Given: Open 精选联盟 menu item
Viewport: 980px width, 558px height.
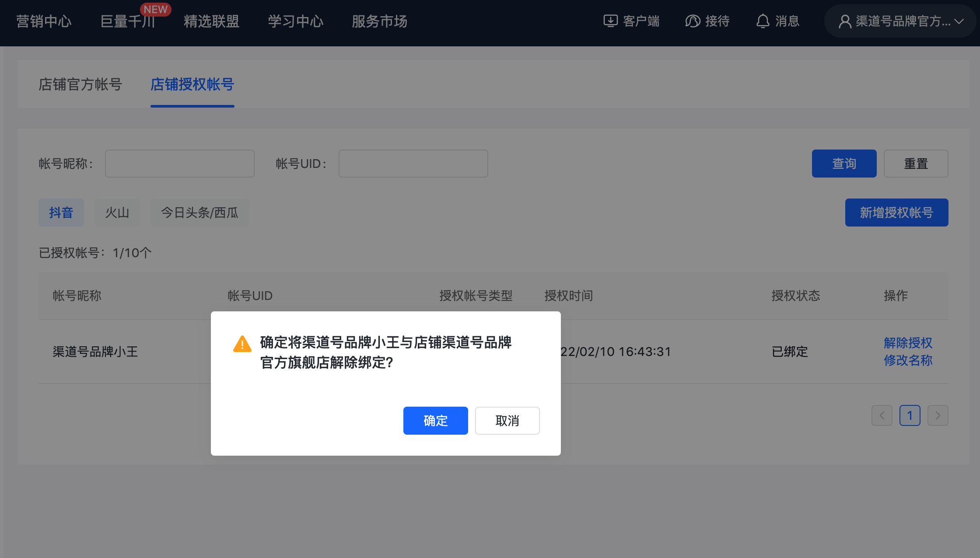Looking at the screenshot, I should coord(211,21).
